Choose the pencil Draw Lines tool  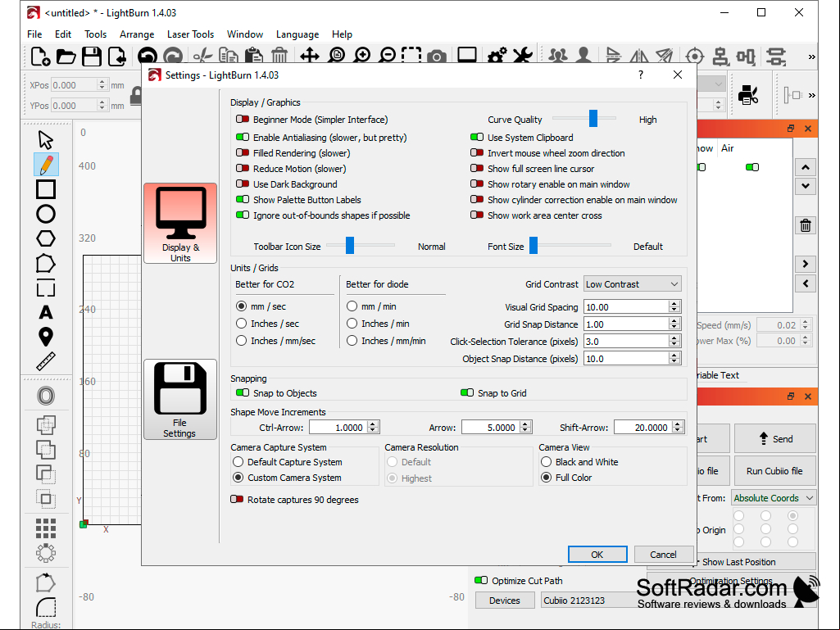pos(46,165)
